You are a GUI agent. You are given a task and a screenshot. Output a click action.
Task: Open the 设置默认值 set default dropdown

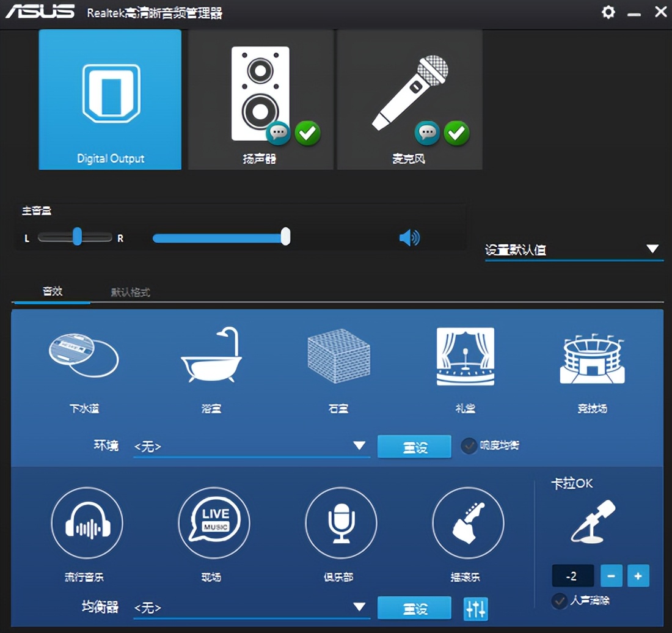tap(652, 248)
